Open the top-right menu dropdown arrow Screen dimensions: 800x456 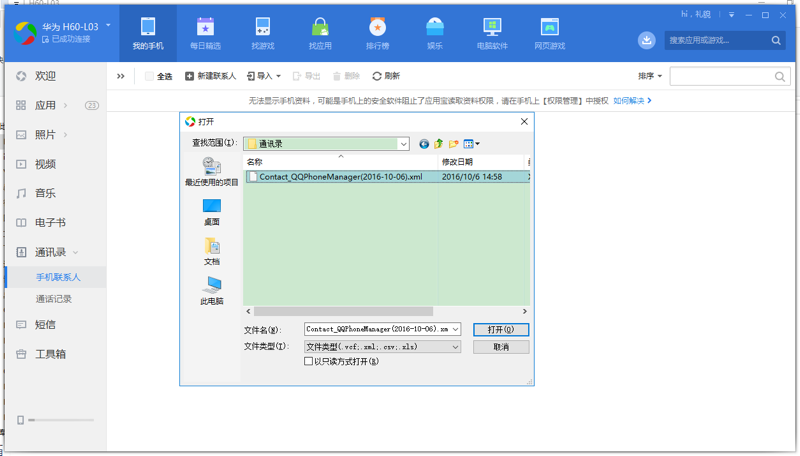pyautogui.click(x=731, y=15)
